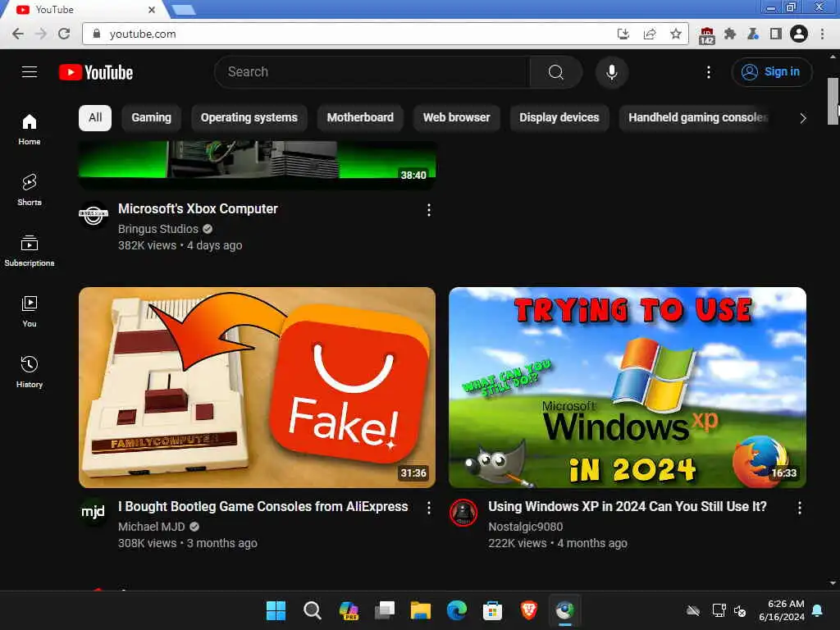Open Michael MJD channel name

(x=152, y=527)
